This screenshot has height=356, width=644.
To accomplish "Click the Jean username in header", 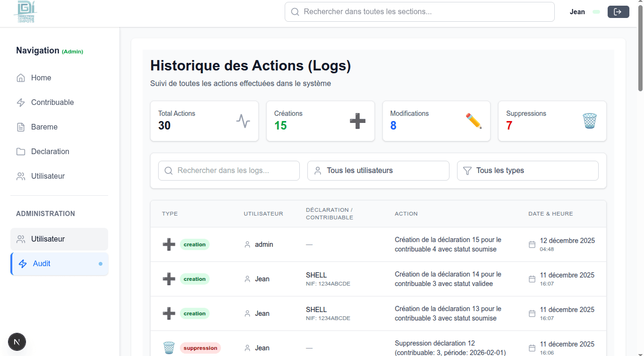I will click(x=577, y=12).
